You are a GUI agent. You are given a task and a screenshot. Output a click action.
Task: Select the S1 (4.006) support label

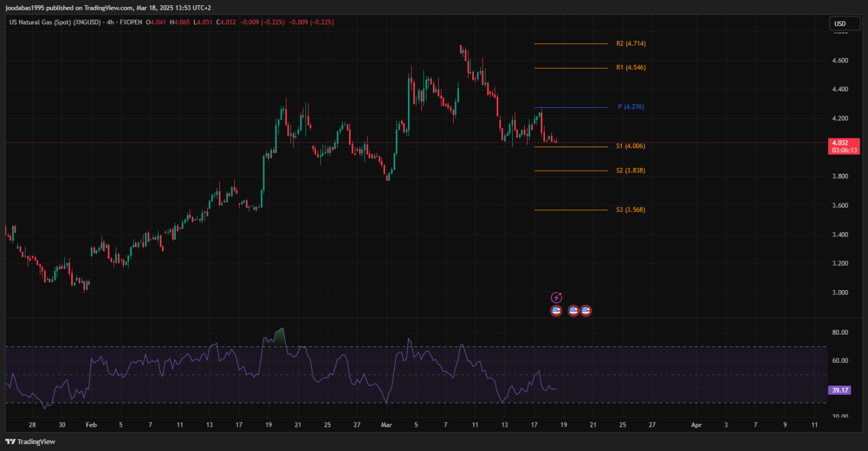pos(630,146)
